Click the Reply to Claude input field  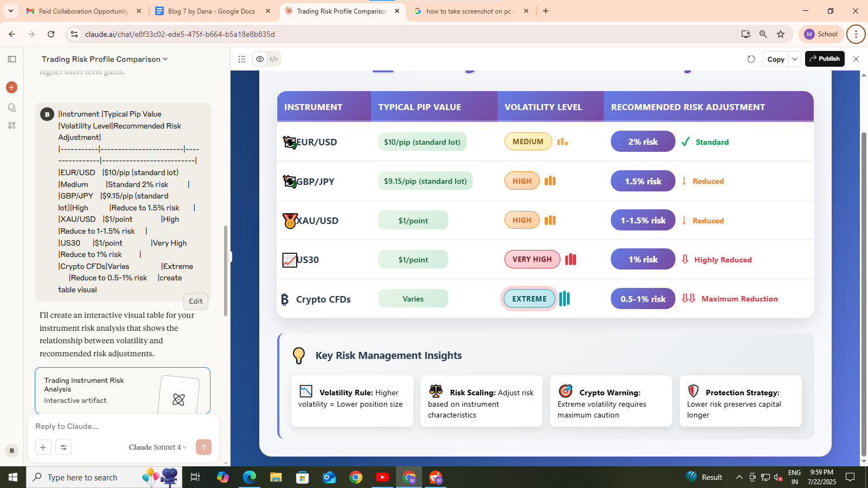123,426
